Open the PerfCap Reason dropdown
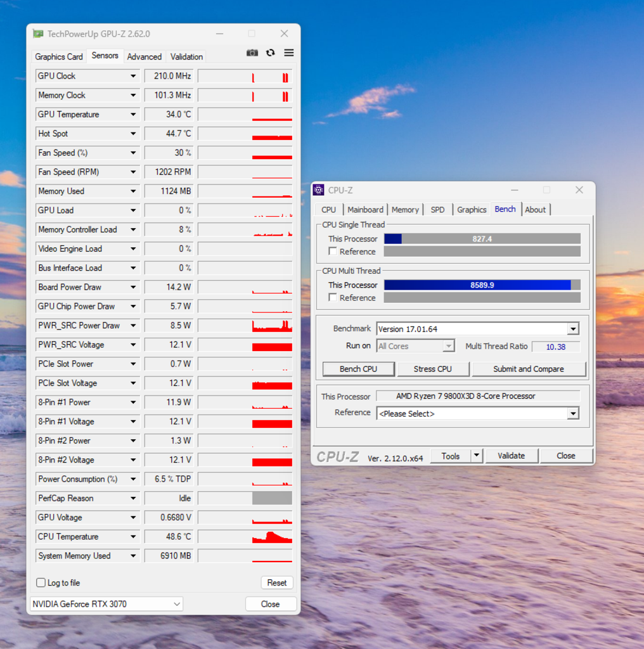The width and height of the screenshot is (644, 649). click(x=133, y=498)
